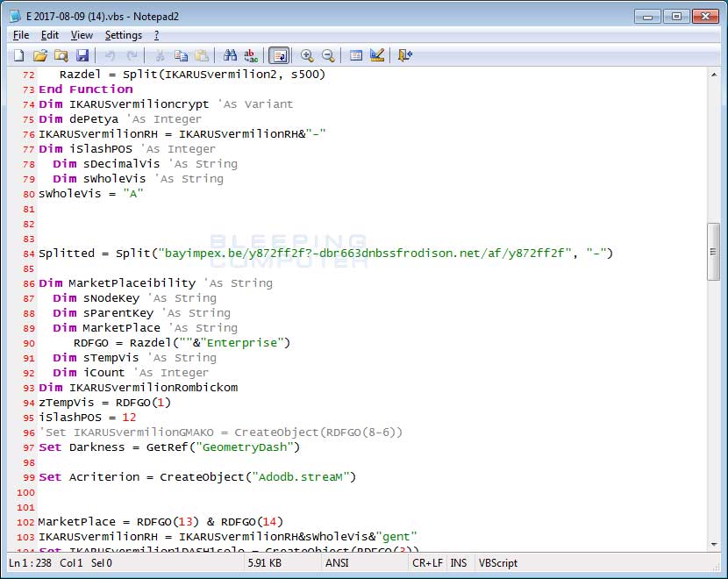Click the scrollbar down arrow
This screenshot has width=728, height=579.
coord(714,545)
